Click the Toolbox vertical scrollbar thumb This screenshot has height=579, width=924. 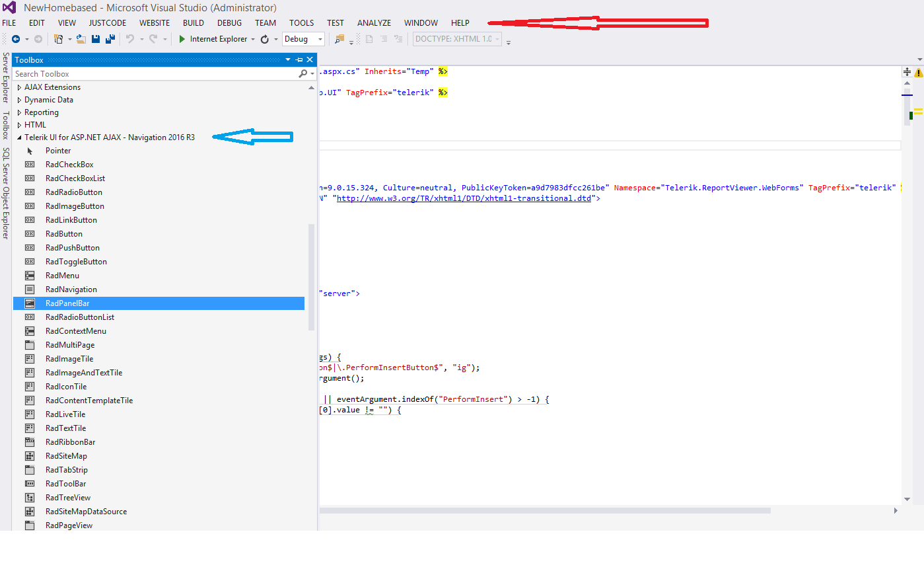point(311,278)
